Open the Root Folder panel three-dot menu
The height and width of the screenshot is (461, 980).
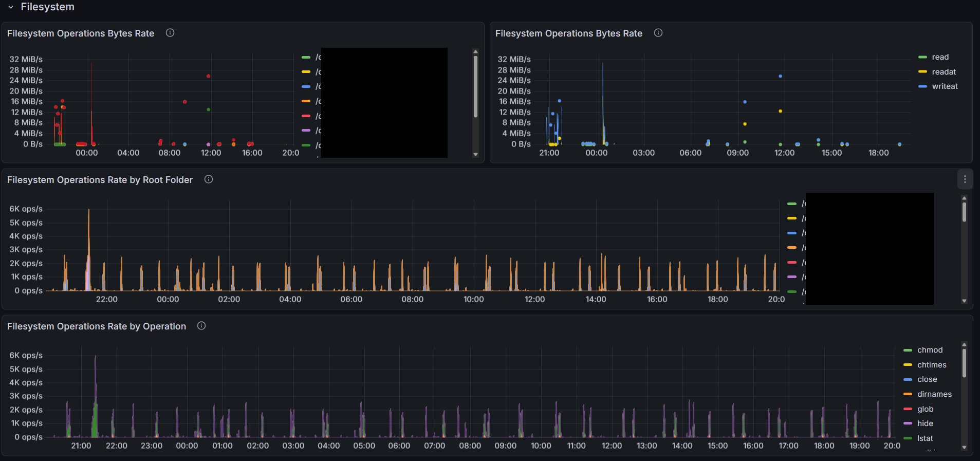(965, 179)
